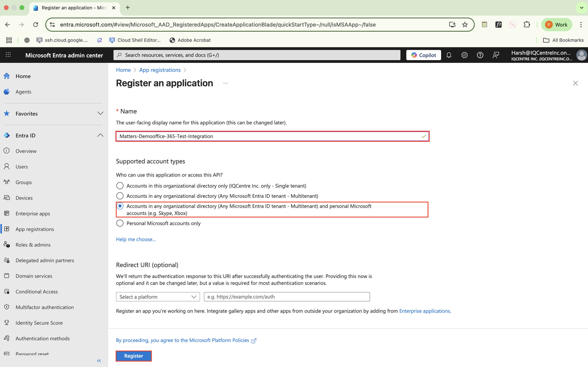Open more options ellipsis beside title
588x367 pixels.
(226, 83)
